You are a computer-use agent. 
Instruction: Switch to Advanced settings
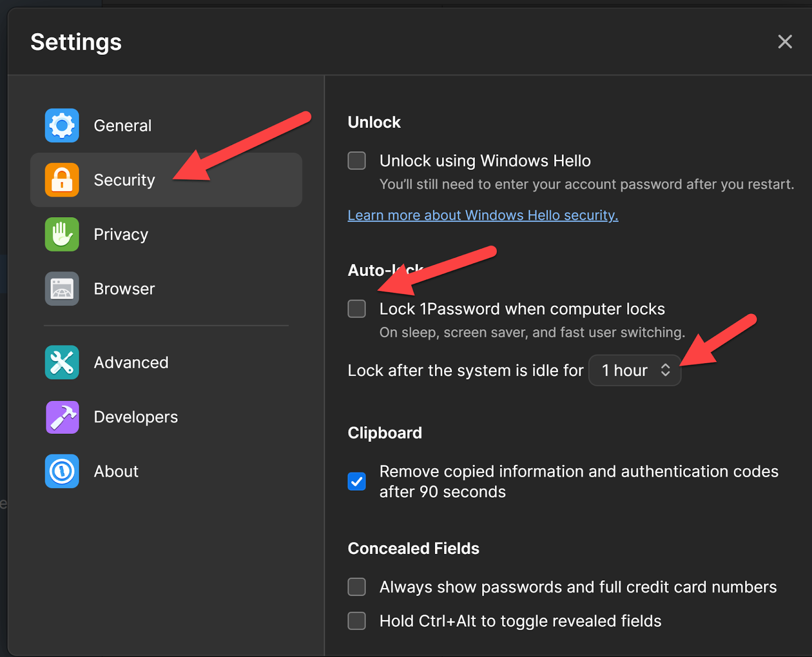tap(166, 362)
